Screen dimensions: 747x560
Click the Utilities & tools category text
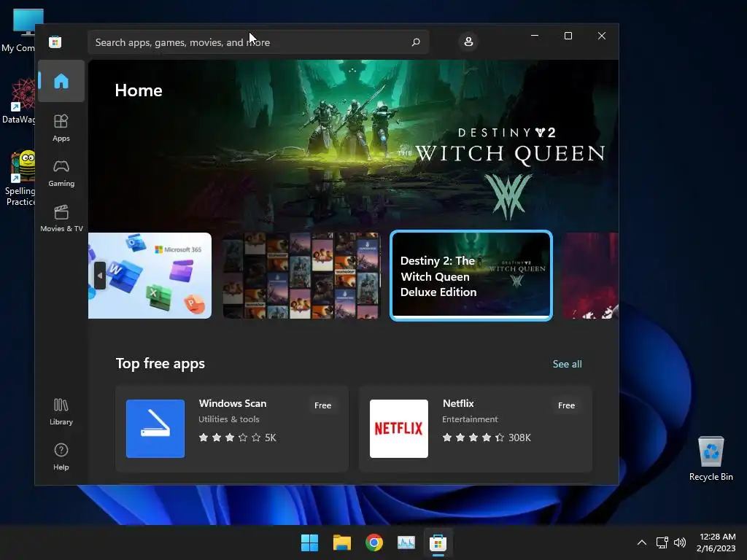[228, 419]
